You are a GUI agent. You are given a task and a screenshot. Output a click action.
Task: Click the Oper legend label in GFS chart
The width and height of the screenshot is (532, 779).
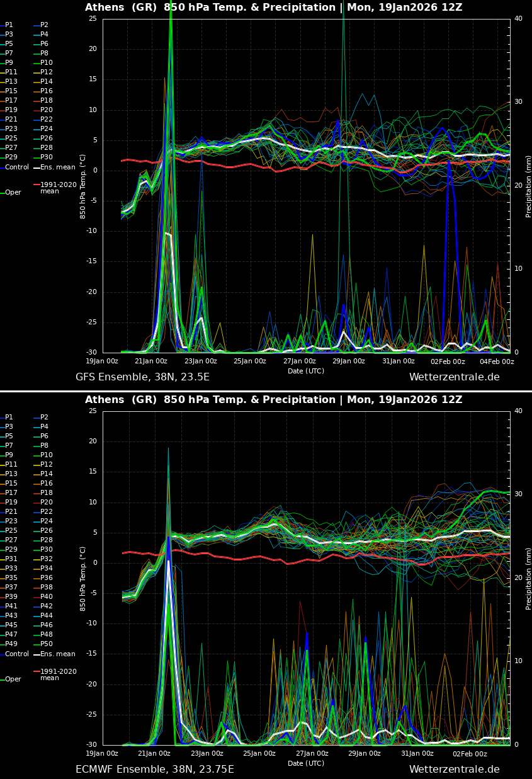click(13, 193)
